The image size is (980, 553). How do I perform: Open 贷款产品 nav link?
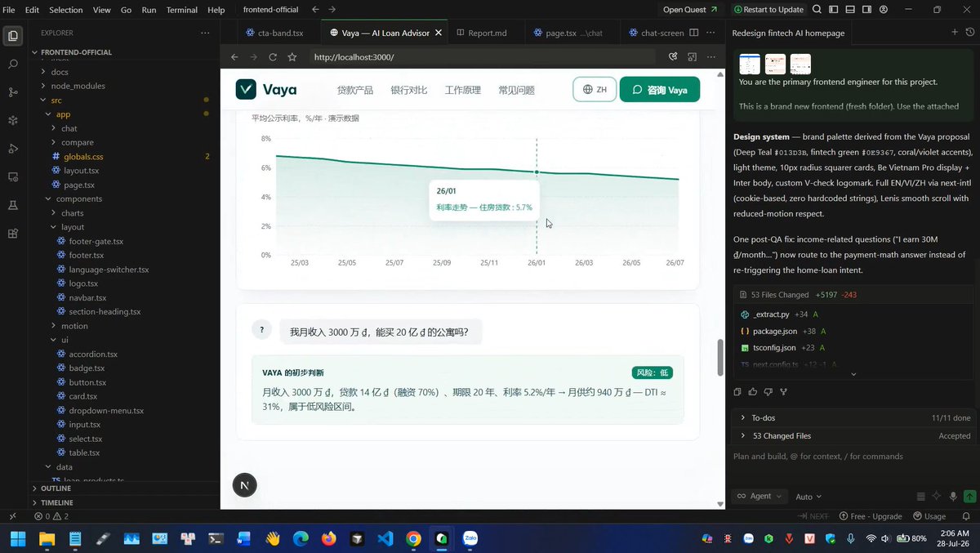click(x=355, y=90)
